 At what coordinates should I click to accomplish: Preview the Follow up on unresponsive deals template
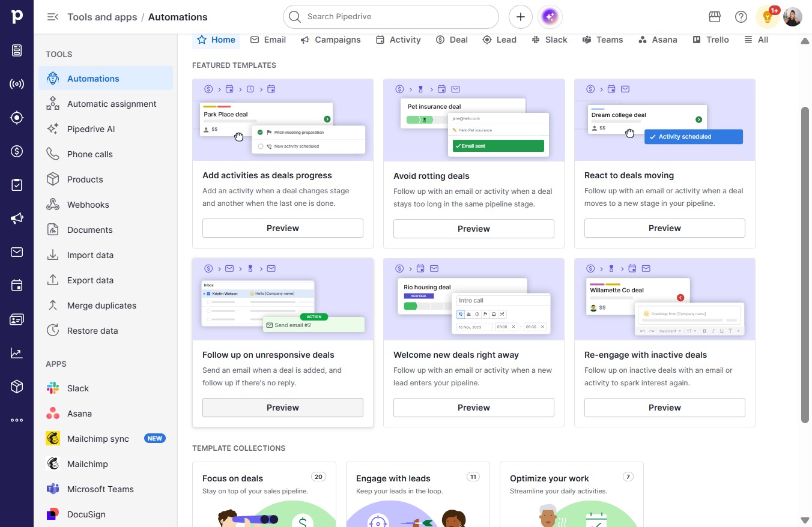283,408
